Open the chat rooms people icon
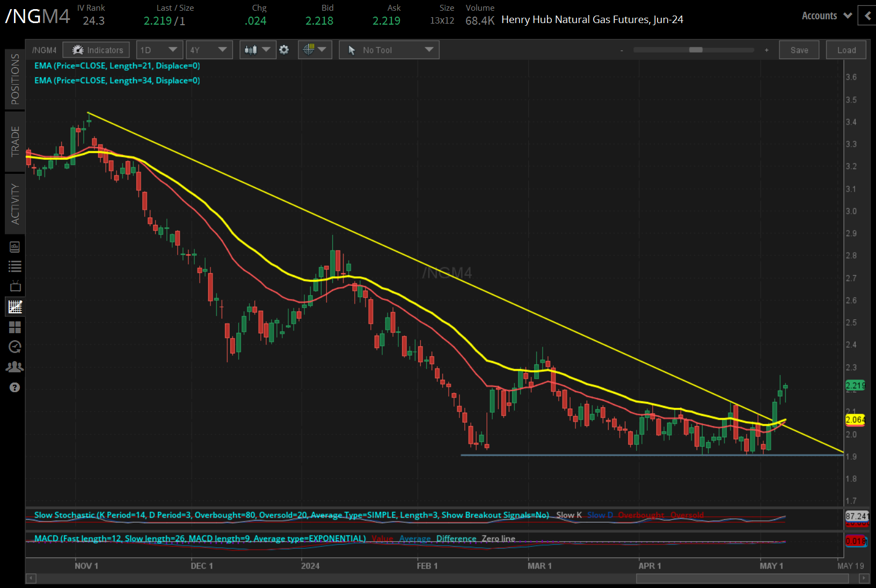Screen dimensions: 876x588 click(x=15, y=367)
